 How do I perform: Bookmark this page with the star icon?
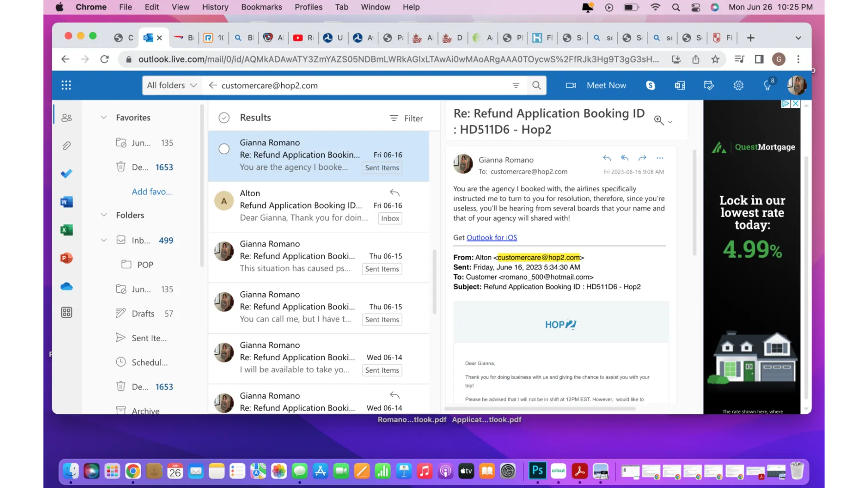[715, 59]
